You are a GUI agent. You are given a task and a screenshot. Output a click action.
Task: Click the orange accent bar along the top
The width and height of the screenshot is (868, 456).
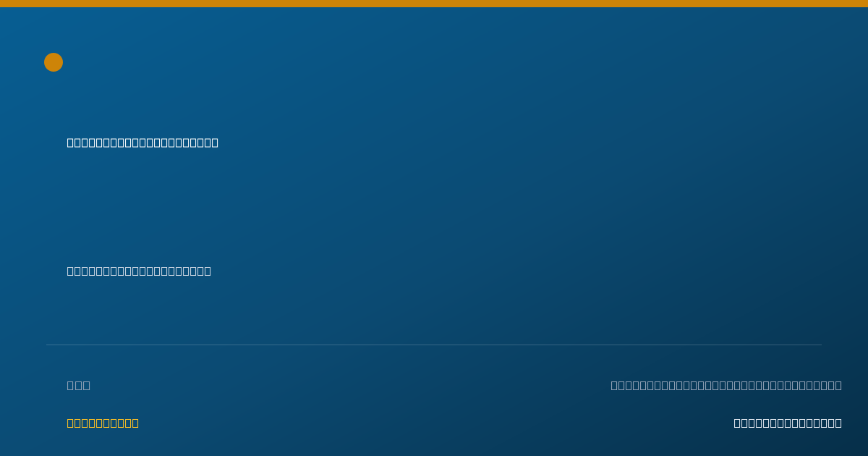[x=434, y=4]
